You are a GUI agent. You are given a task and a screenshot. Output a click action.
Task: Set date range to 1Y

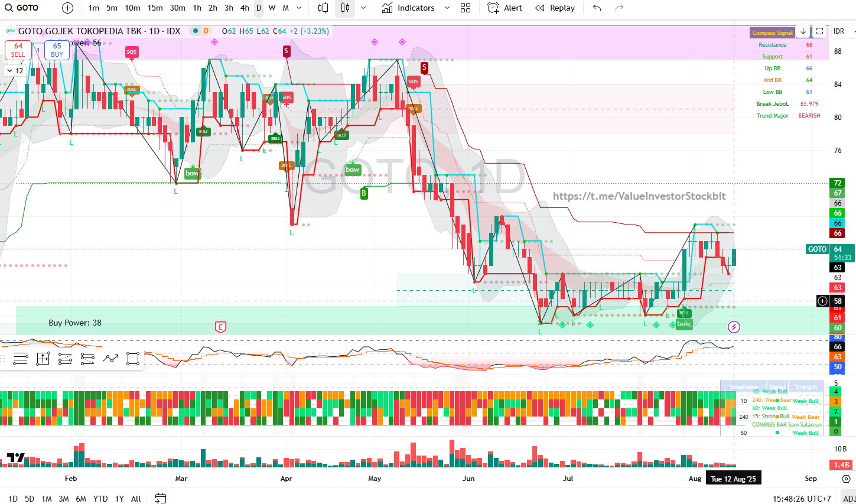[x=119, y=499]
